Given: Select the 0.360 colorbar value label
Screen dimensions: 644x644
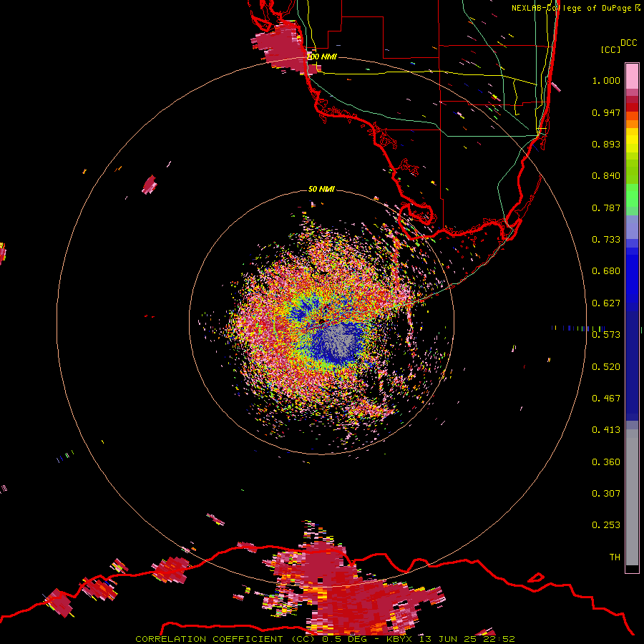Looking at the screenshot, I should tap(606, 462).
